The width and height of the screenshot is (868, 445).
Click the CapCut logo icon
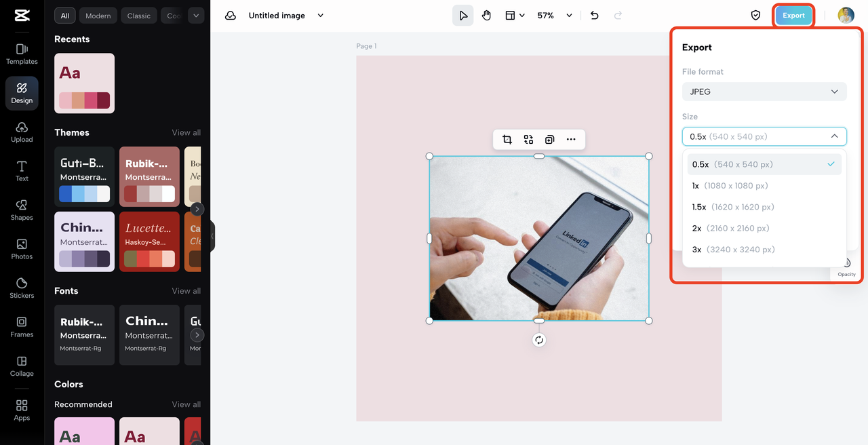[22, 16]
